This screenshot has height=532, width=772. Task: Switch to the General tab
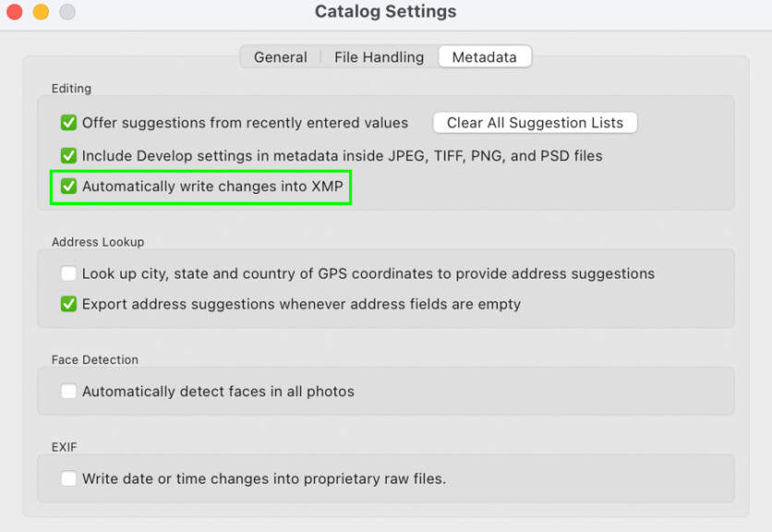pyautogui.click(x=280, y=56)
